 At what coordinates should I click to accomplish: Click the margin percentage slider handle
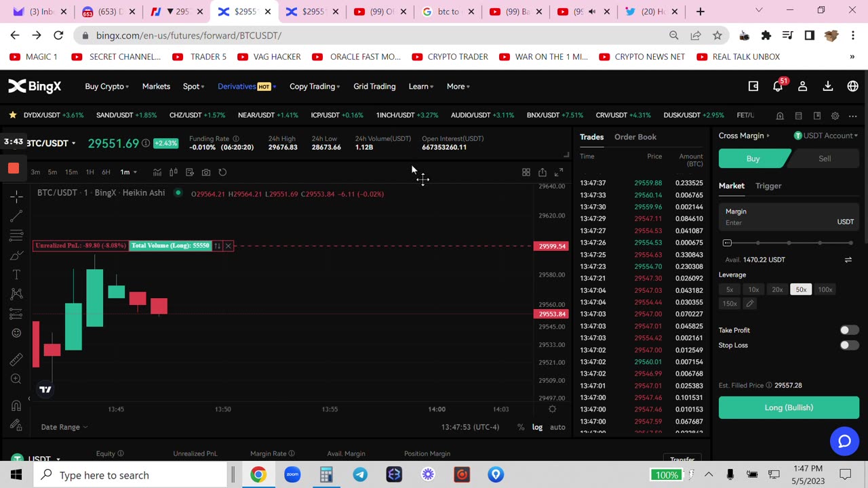[727, 243]
